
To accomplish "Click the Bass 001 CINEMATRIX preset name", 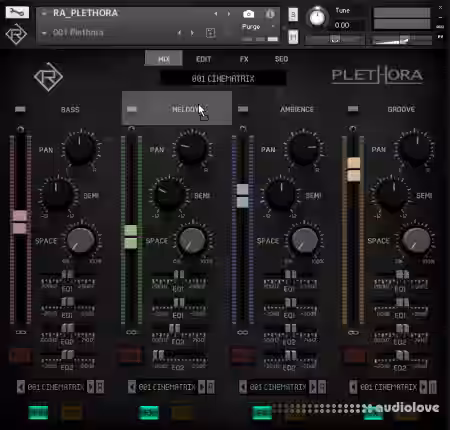I will coord(56,387).
